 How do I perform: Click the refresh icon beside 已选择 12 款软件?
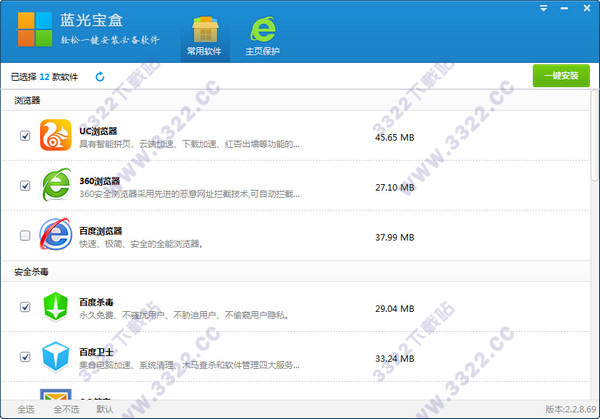100,77
